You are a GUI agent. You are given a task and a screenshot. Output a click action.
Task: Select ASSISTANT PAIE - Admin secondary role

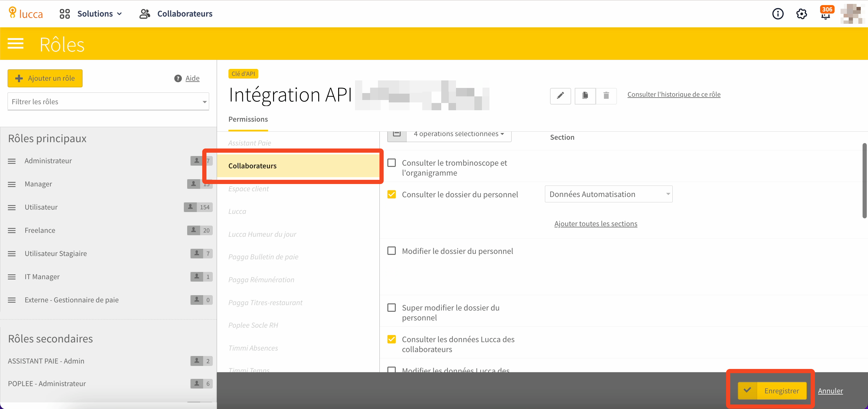coord(46,361)
